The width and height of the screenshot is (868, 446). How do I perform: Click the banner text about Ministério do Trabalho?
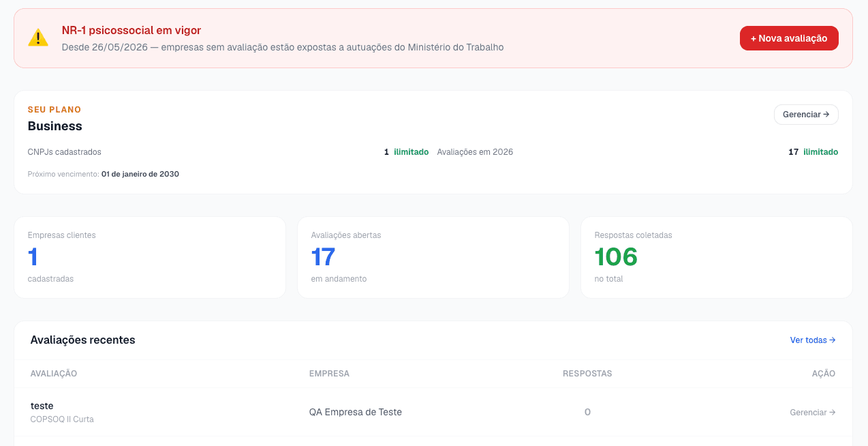click(283, 48)
